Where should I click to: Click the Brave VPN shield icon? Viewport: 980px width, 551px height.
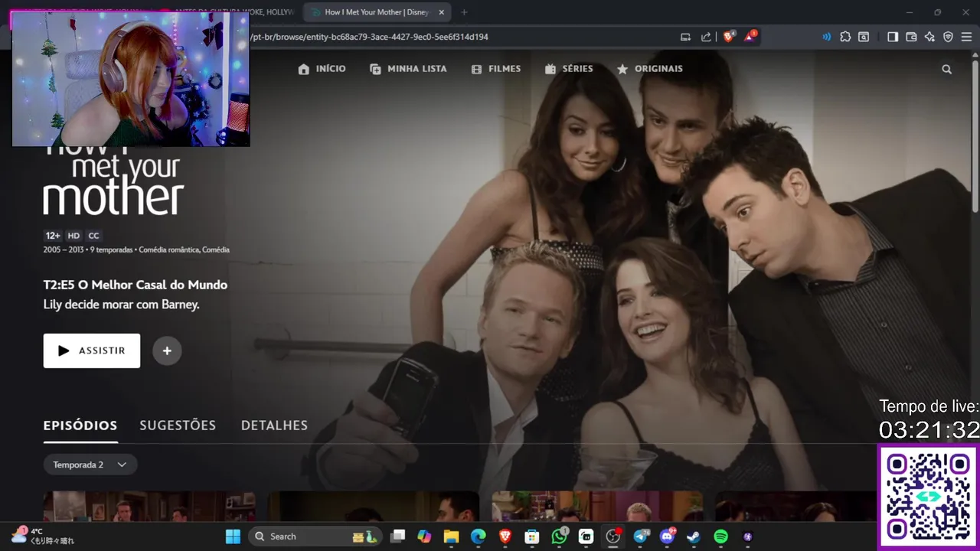pos(948,37)
